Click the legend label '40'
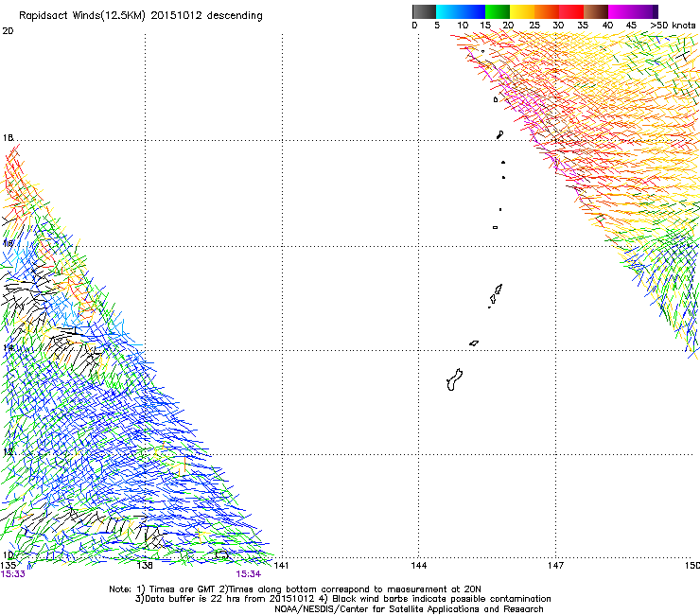This screenshot has width=700, height=615. pos(607,26)
